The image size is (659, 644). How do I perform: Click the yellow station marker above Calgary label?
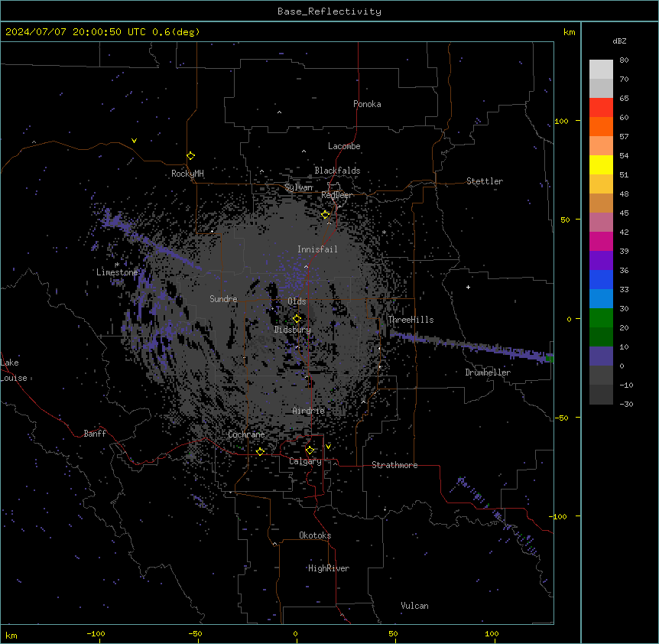tap(310, 450)
